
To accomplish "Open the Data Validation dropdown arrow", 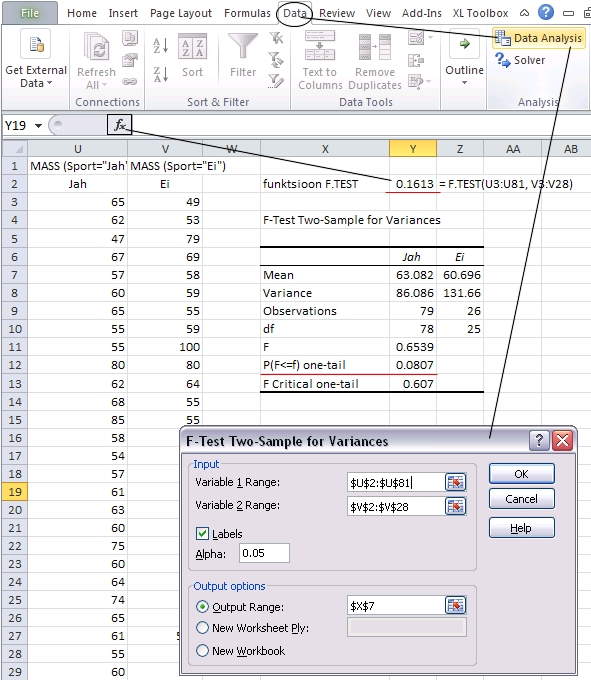I will coord(430,38).
